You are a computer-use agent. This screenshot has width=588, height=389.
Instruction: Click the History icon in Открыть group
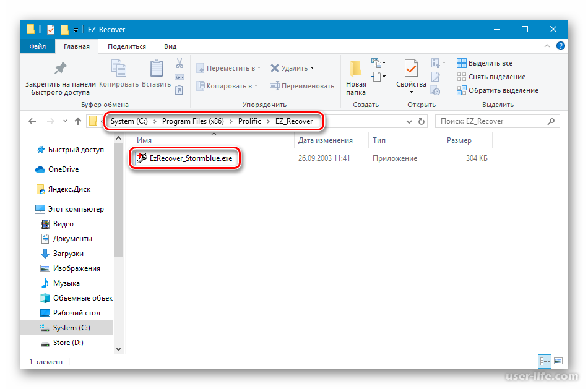pyautogui.click(x=436, y=90)
